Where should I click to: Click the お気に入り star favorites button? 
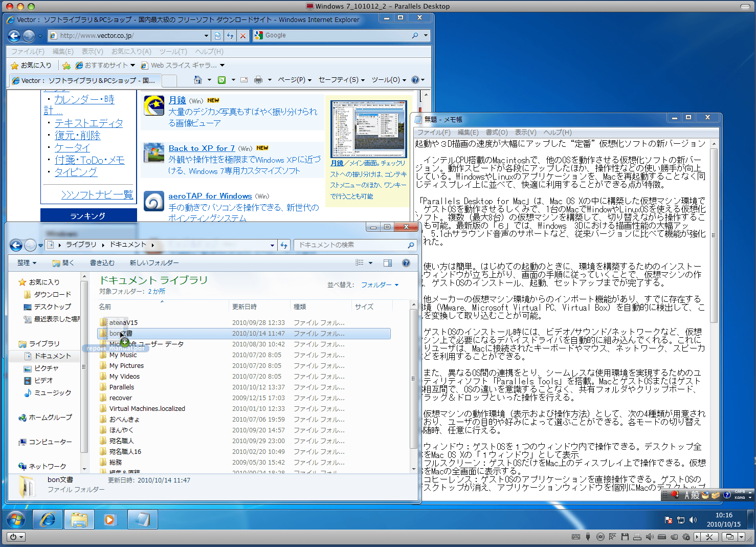click(x=31, y=65)
